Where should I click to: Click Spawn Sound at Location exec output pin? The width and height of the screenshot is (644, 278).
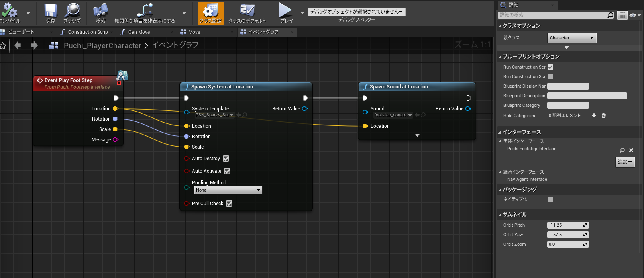(x=469, y=98)
